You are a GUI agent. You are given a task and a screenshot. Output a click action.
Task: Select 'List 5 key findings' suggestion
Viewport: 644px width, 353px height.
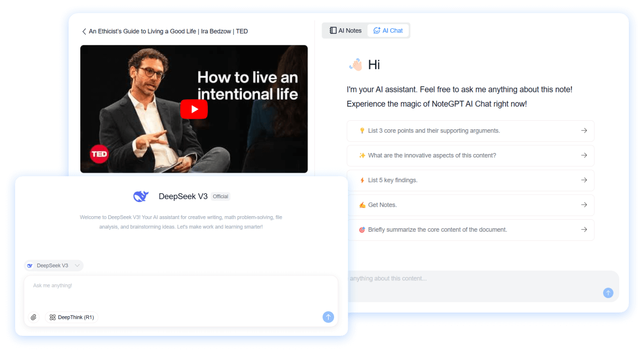(x=470, y=180)
